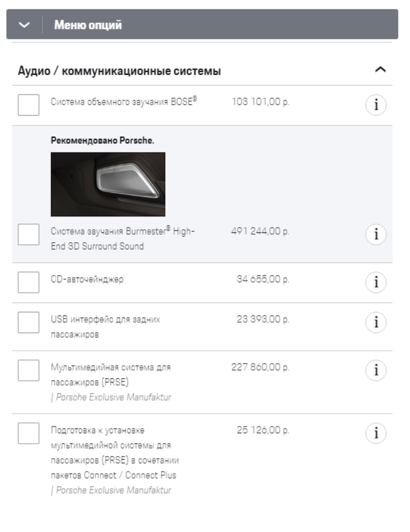Select the 25 126,00 р. PRSE preparation checkbox
This screenshot has height=532, width=410.
click(x=29, y=433)
